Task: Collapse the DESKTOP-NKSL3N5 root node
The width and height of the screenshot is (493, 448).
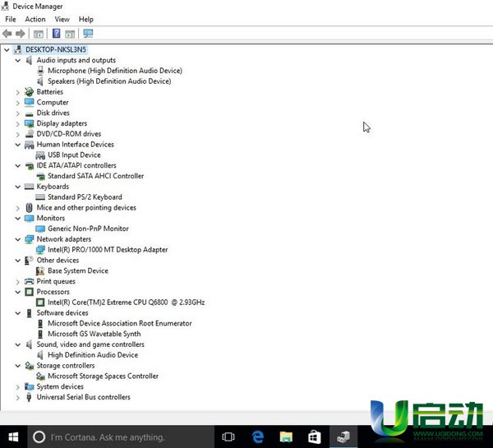Action: [x=7, y=49]
